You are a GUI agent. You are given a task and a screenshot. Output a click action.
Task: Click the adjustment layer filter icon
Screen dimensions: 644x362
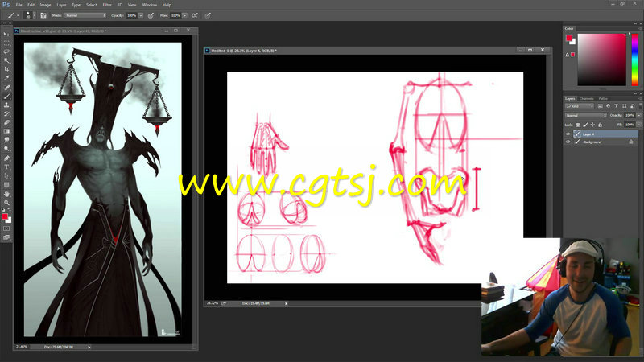coord(608,106)
